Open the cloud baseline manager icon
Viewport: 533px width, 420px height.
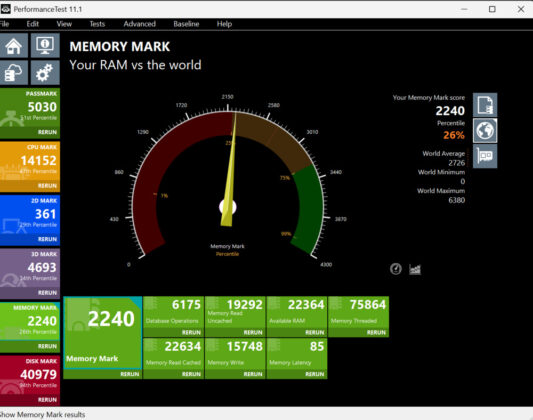point(14,72)
